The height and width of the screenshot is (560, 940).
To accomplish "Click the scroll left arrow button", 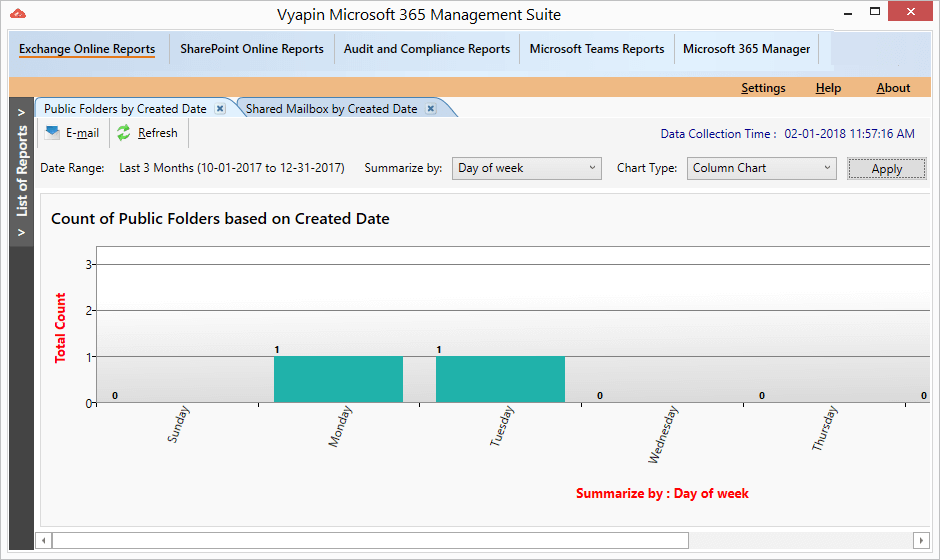I will coord(43,540).
